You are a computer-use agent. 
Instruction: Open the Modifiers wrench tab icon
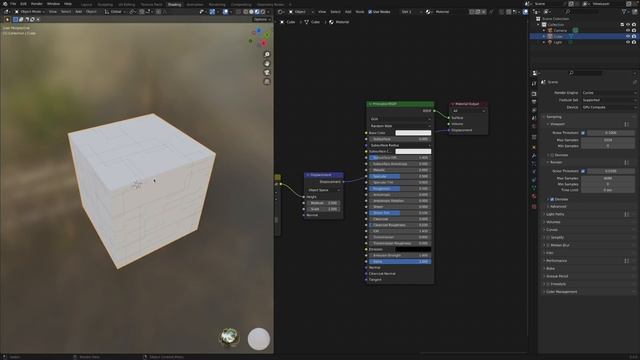534,156
